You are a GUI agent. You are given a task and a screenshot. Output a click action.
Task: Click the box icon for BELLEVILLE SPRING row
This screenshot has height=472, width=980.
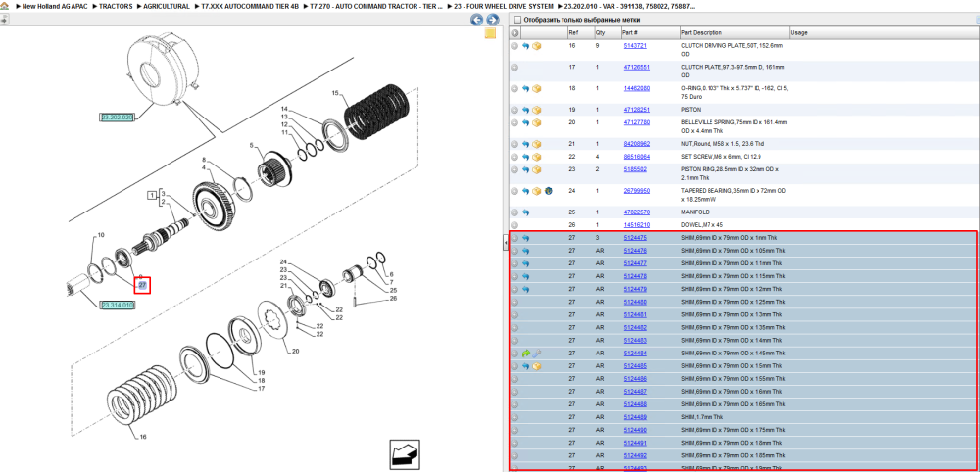(x=536, y=123)
